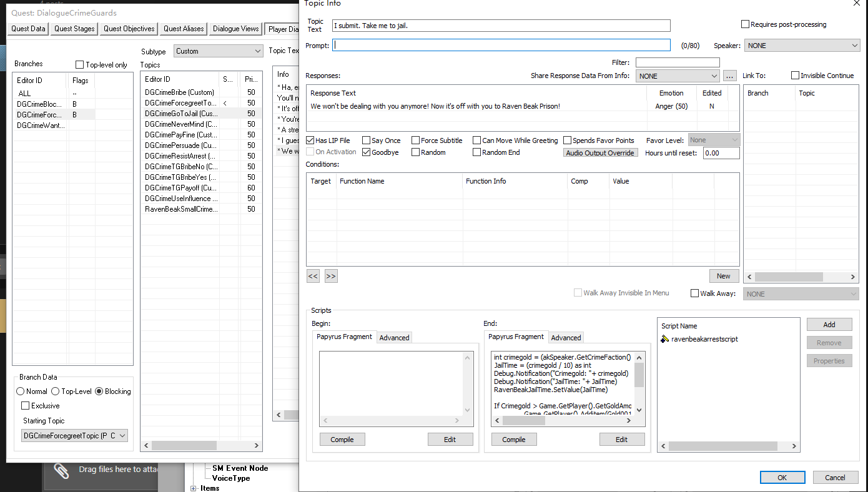Click next info >> button

pyautogui.click(x=331, y=276)
